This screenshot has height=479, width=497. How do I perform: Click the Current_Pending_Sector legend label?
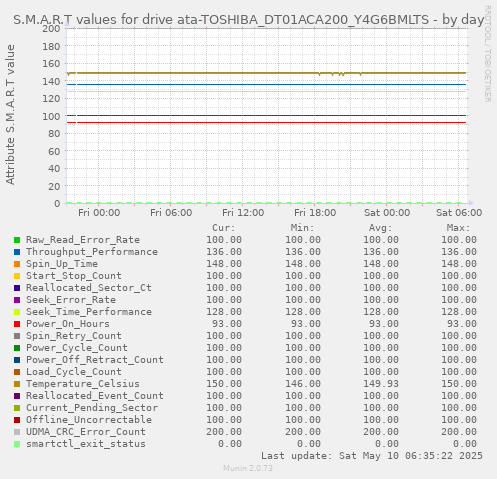(x=92, y=408)
